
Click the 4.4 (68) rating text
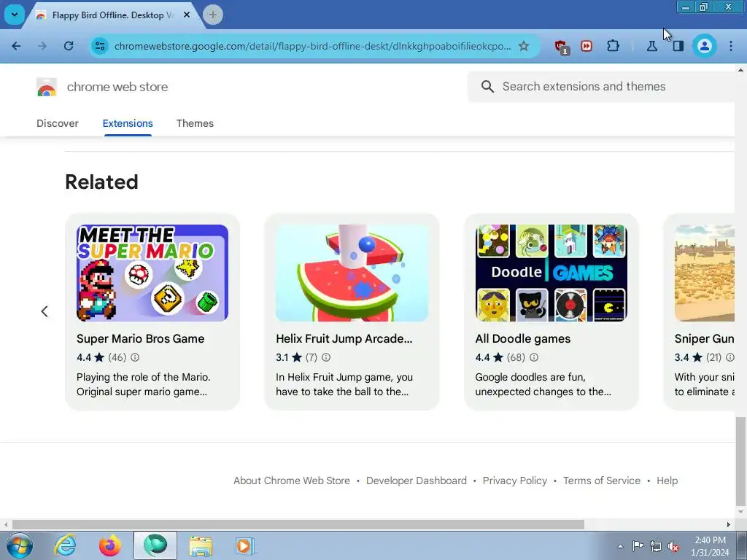[500, 357]
